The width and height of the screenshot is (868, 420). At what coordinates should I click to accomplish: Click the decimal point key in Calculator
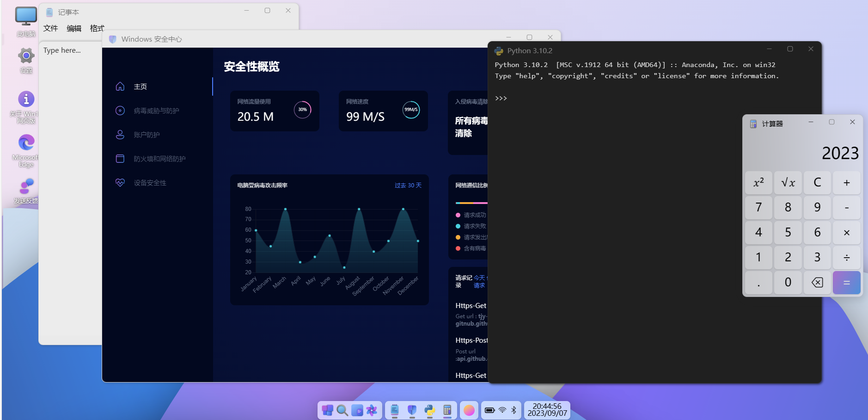tap(758, 282)
